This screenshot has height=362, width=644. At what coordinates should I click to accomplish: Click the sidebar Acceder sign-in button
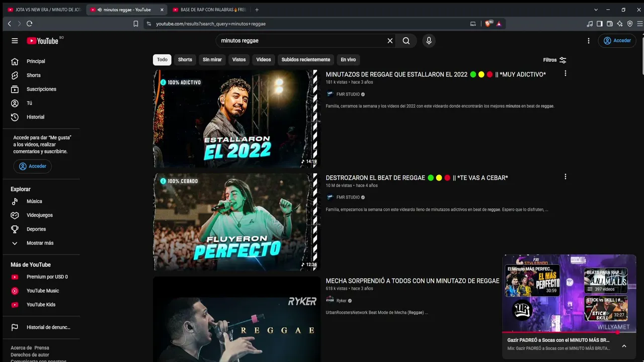(x=32, y=166)
